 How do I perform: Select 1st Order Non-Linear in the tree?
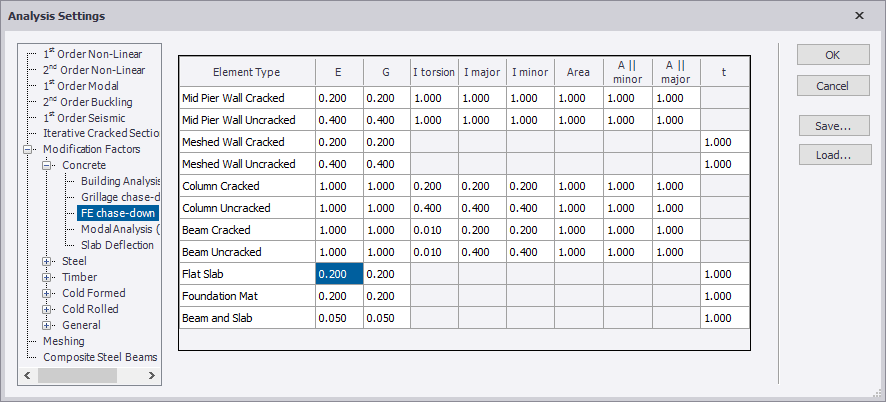click(92, 54)
